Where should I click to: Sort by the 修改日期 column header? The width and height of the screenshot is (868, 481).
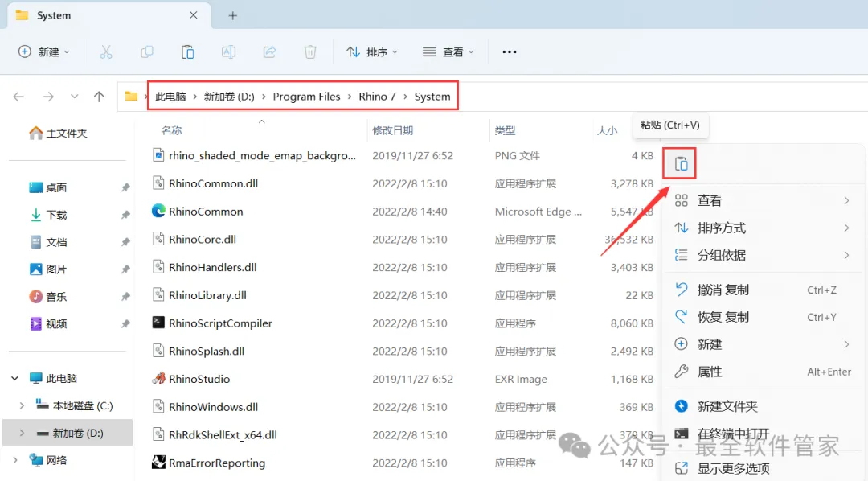click(x=392, y=131)
